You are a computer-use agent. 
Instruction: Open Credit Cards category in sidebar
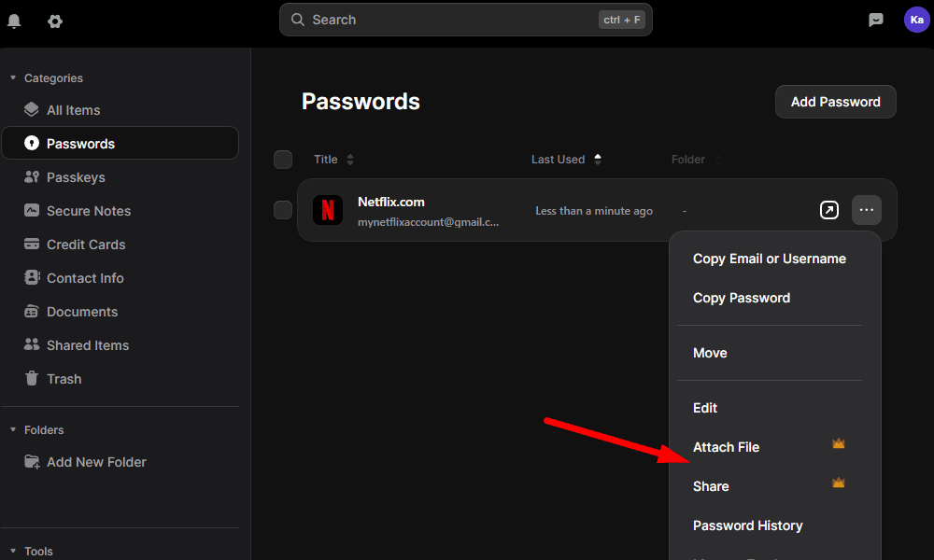85,245
